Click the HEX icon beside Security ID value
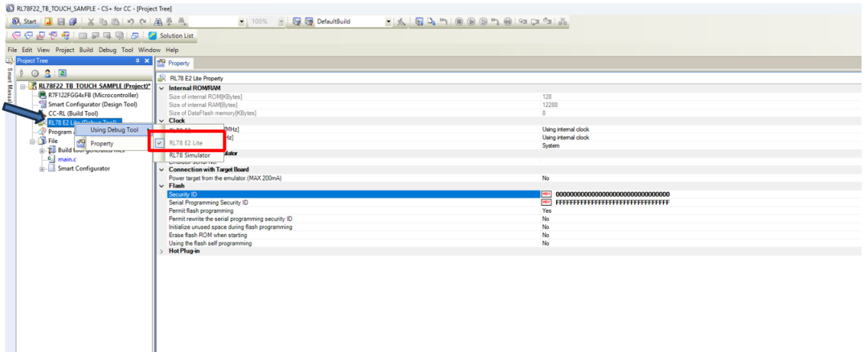Screen dimensions: 868x352 547,194
